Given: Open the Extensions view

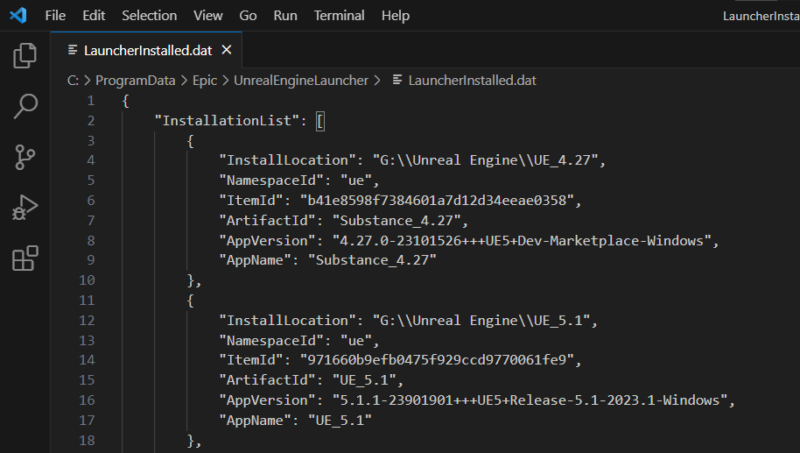Looking at the screenshot, I should [24, 258].
